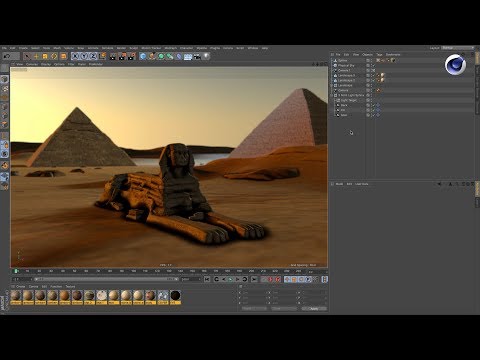The image size is (480, 360).
Task: Click the Bend deformer icon
Action: [179, 56]
